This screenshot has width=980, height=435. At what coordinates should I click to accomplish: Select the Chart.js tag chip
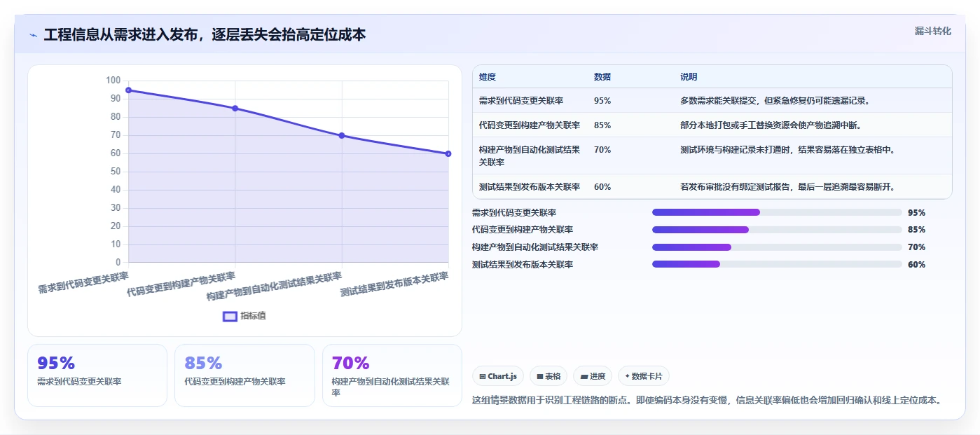[x=498, y=376]
